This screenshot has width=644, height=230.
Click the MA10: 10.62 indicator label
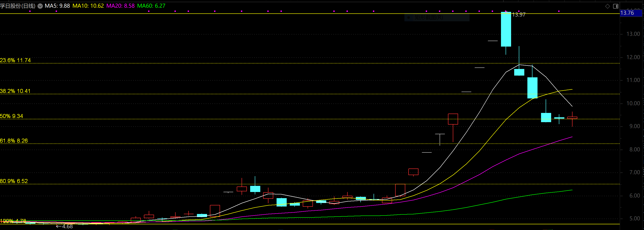pyautogui.click(x=88, y=6)
